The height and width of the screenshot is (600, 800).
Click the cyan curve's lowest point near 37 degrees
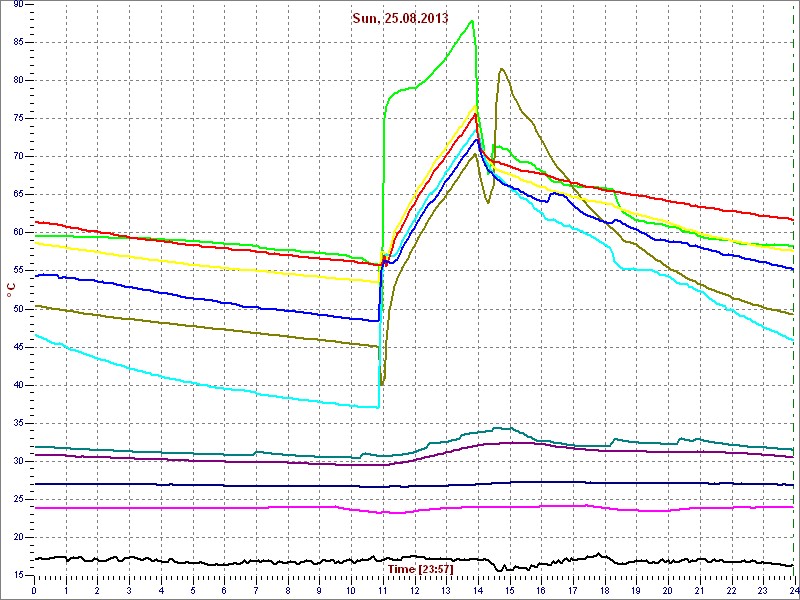377,407
